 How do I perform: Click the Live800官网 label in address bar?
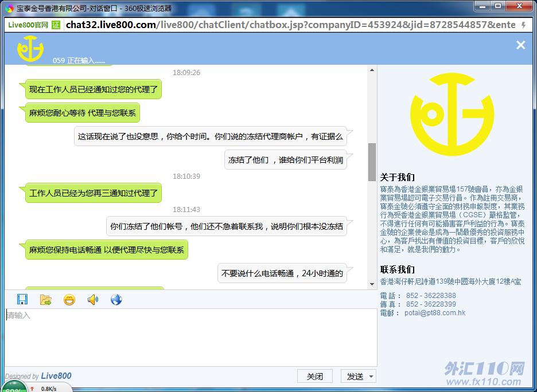coord(28,25)
